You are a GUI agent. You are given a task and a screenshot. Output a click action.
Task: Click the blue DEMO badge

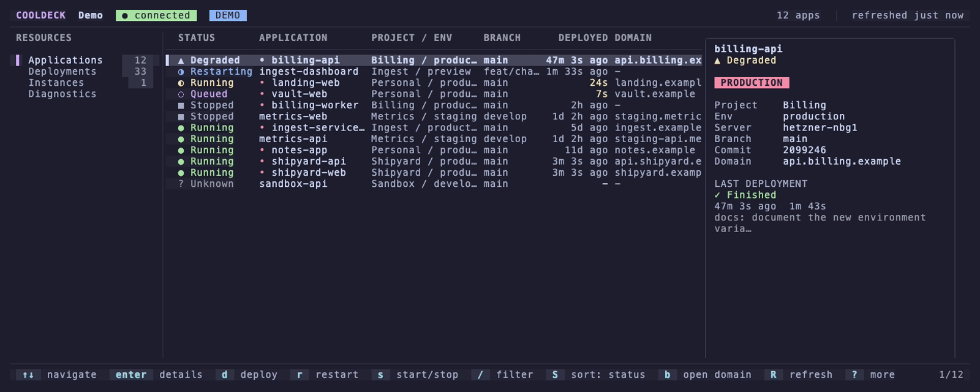[x=228, y=15]
